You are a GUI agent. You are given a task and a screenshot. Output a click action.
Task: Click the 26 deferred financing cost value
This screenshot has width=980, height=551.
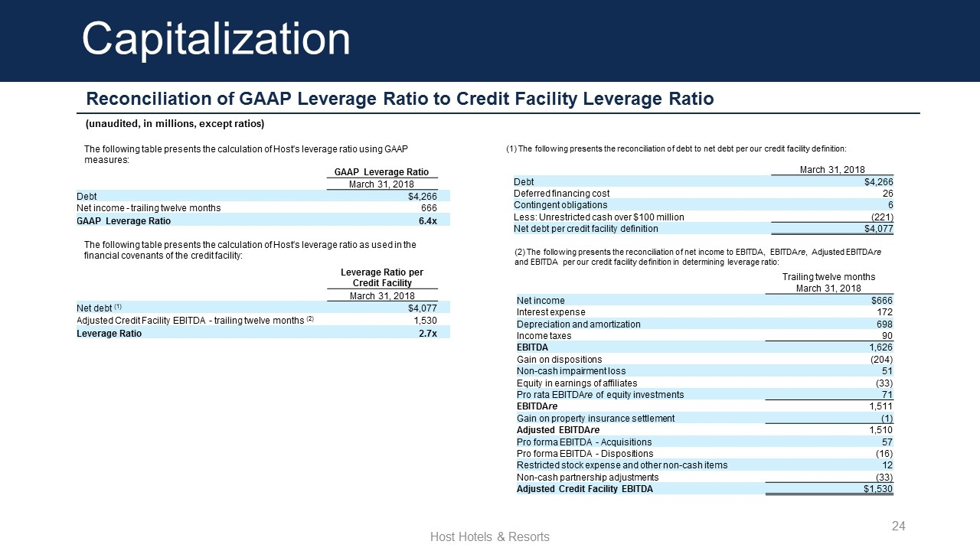(x=887, y=194)
